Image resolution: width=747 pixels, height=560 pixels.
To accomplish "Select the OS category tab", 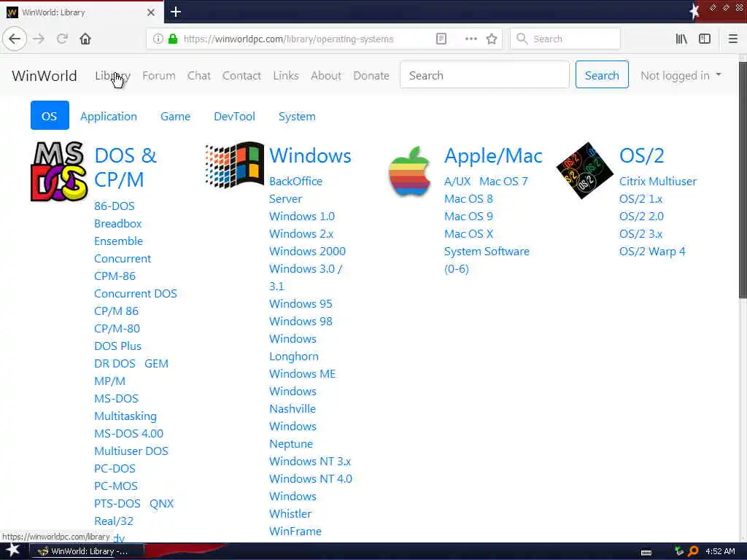I will [50, 116].
